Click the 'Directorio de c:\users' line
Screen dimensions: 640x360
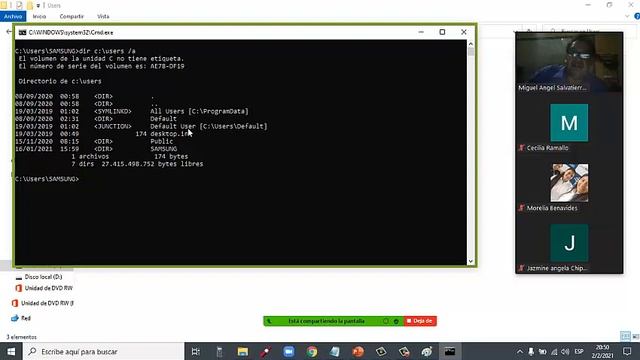click(x=60, y=81)
